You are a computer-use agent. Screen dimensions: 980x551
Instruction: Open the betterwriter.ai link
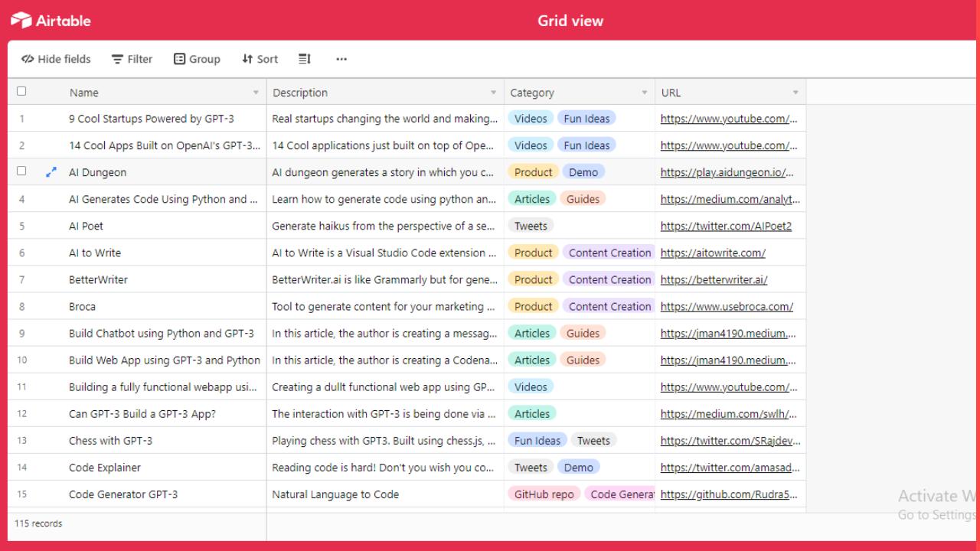coord(714,279)
